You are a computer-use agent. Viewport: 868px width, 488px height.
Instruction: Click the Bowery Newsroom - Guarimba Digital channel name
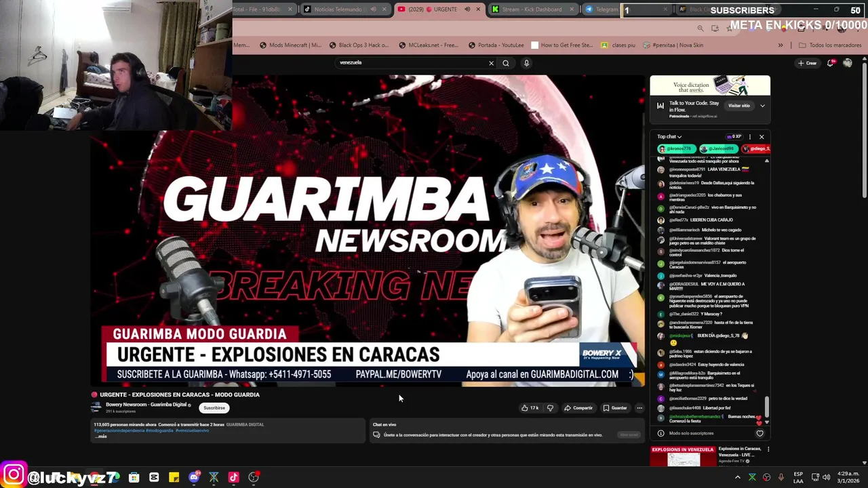146,405
